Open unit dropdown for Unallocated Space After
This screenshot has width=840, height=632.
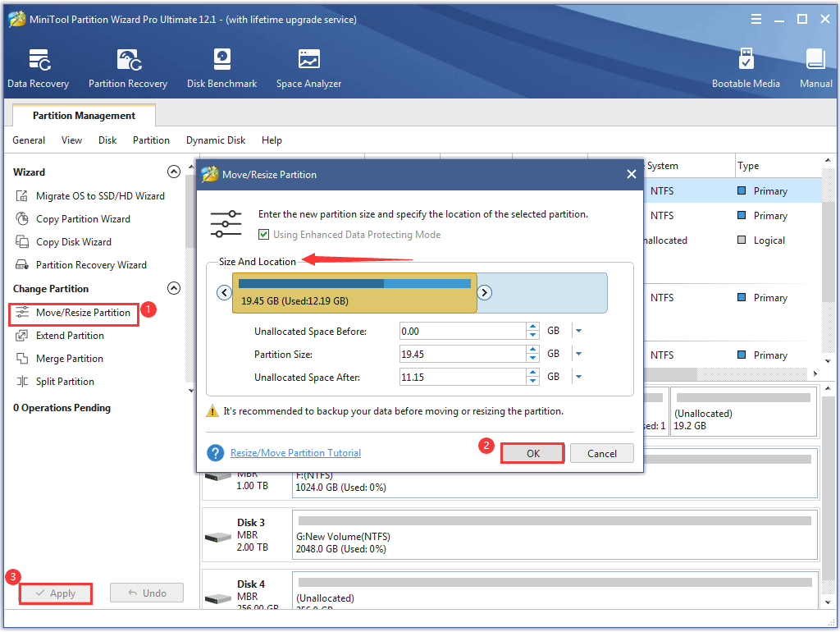578,378
